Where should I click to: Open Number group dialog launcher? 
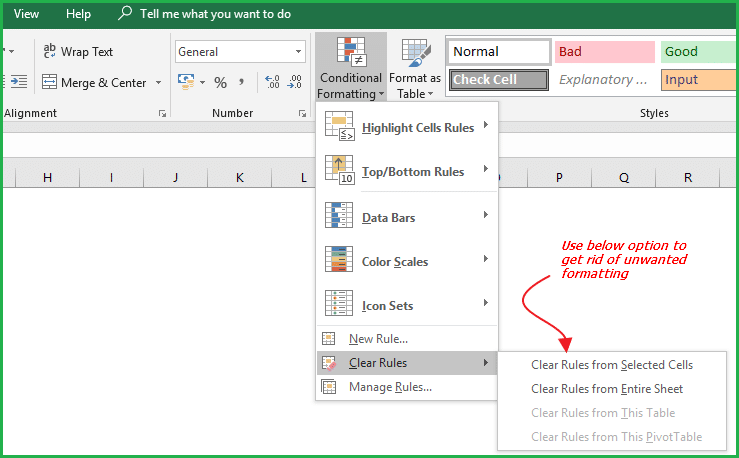click(x=302, y=114)
